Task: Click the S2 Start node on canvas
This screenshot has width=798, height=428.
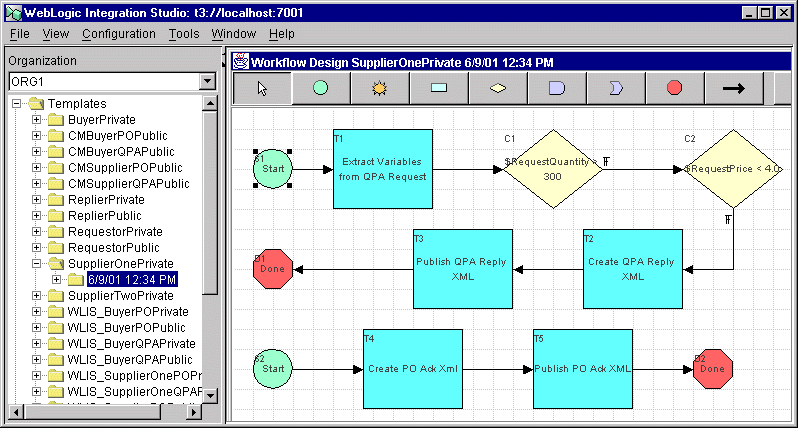Action: 273,369
